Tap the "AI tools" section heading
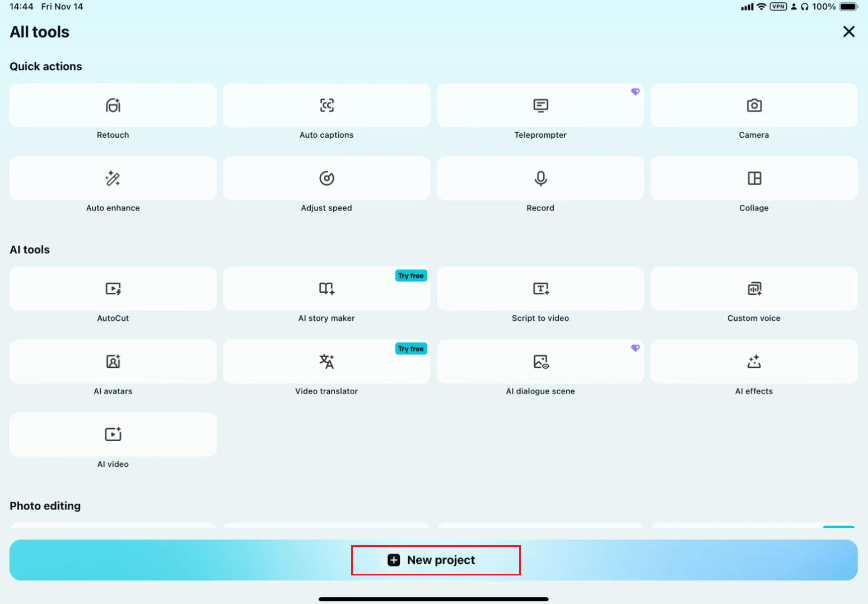 [30, 250]
